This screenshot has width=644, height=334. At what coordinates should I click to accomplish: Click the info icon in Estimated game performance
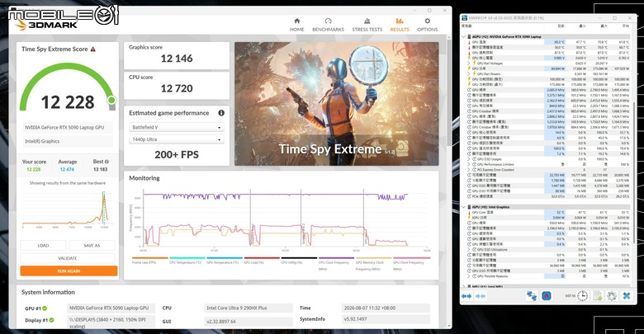click(x=221, y=113)
